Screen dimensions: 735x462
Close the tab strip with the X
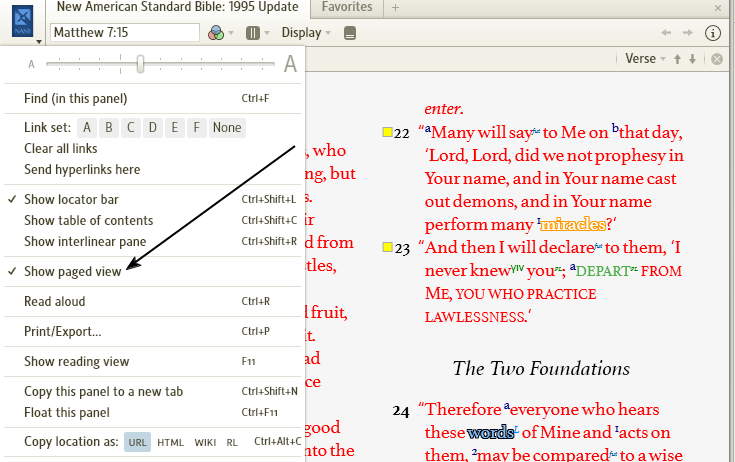(x=718, y=8)
